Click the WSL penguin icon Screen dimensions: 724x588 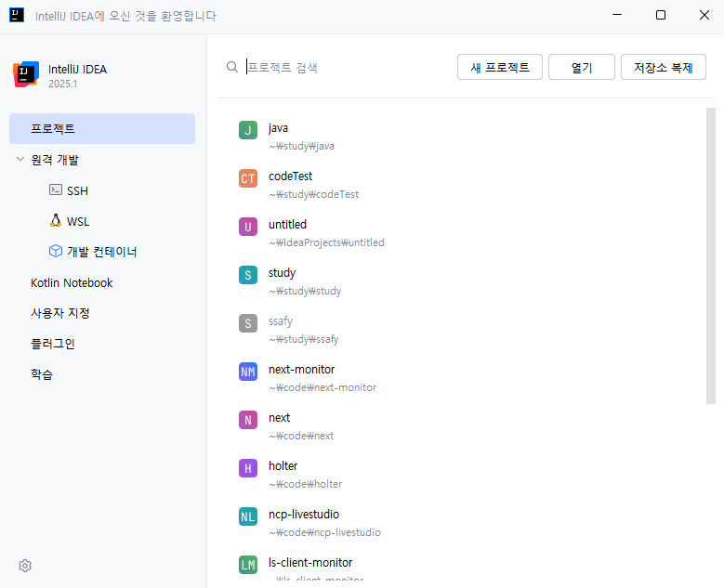click(56, 220)
